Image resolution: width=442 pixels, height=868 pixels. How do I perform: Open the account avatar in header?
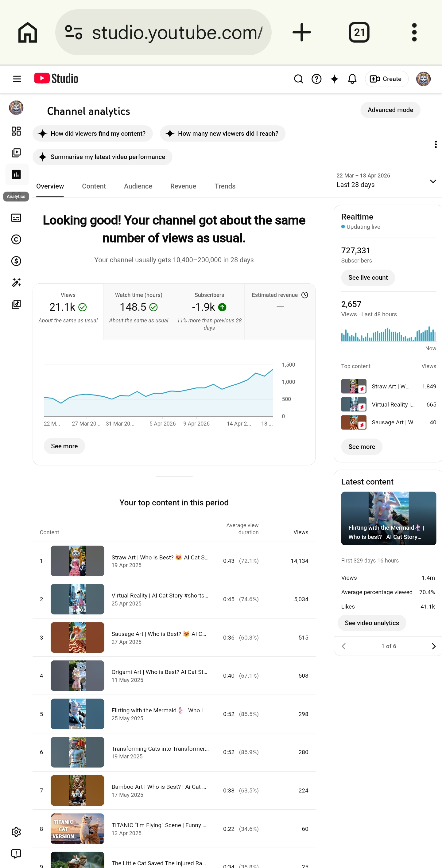(x=423, y=79)
